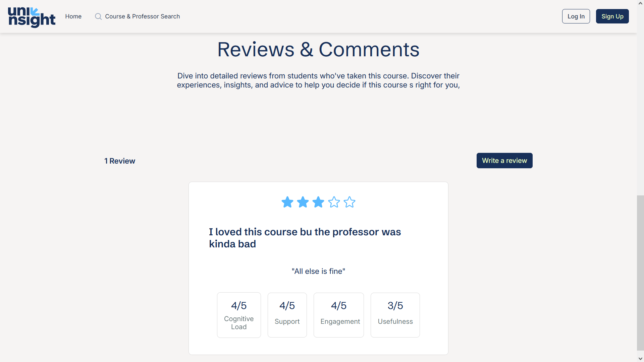Screen dimensions: 644x362
Task: Click the scrollbar up arrow
Action: coord(640,3)
